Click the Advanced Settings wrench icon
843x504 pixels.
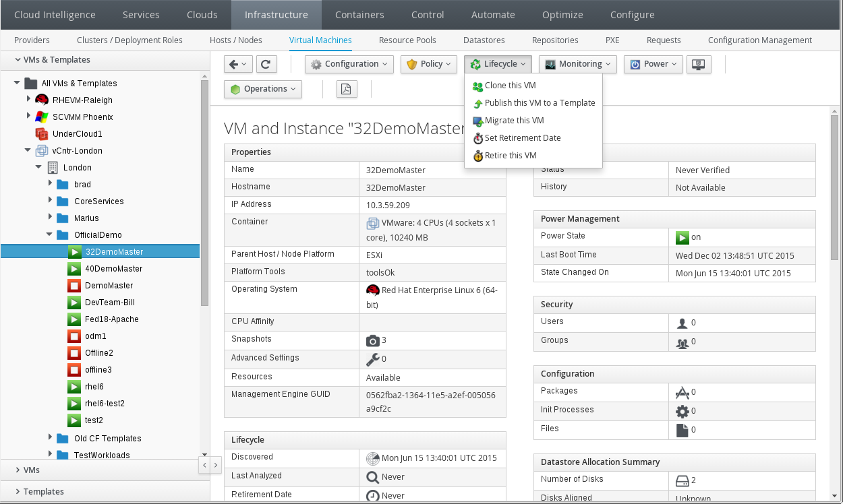point(372,359)
